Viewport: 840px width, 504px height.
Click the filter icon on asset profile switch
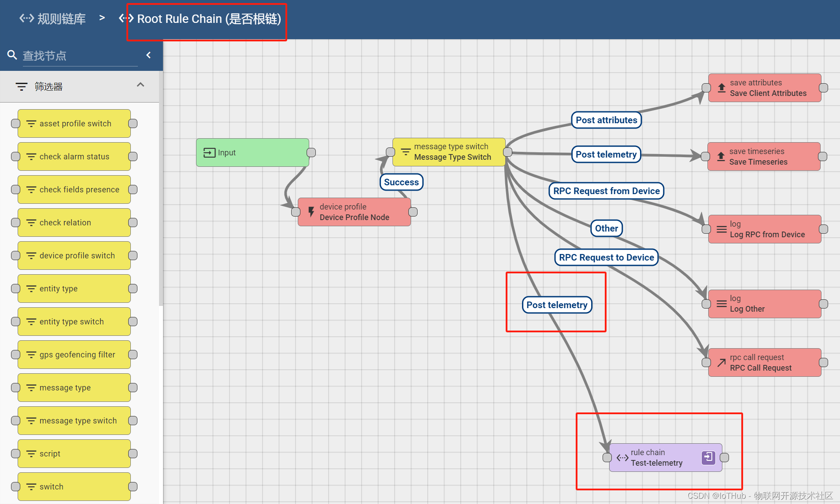point(31,124)
